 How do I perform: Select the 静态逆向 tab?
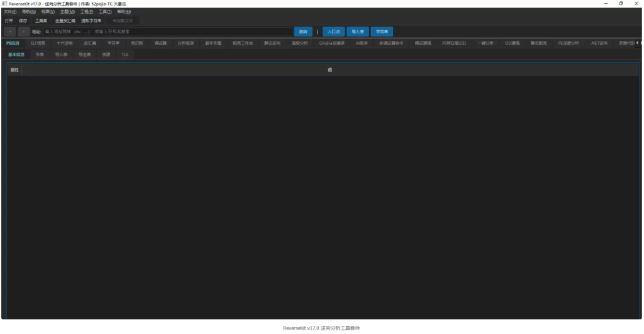[272, 43]
